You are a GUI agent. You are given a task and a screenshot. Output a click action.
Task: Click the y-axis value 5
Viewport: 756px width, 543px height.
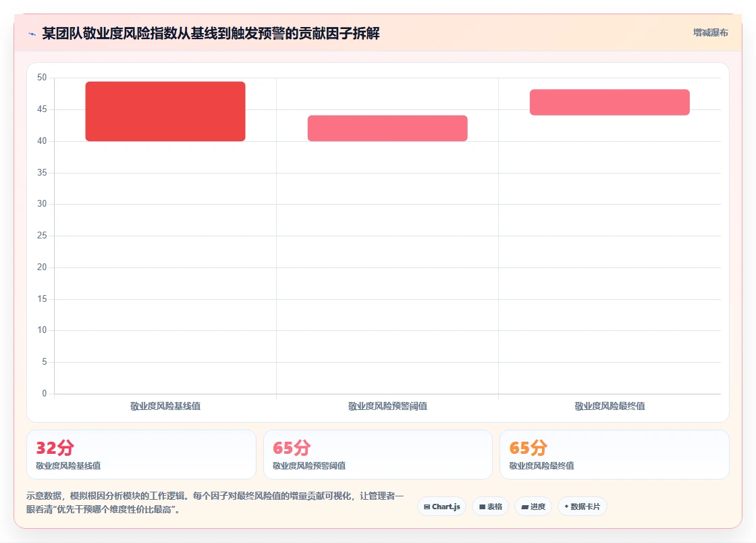[45, 362]
